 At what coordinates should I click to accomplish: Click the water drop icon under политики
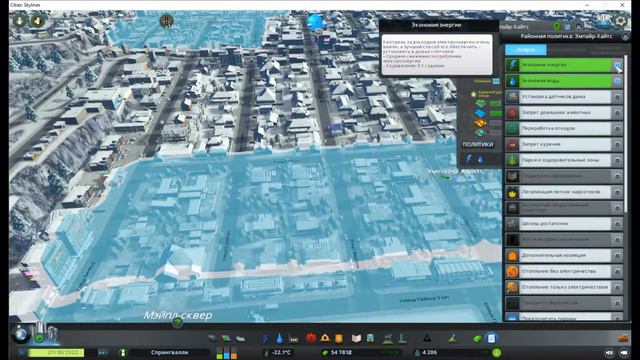pyautogui.click(x=480, y=159)
